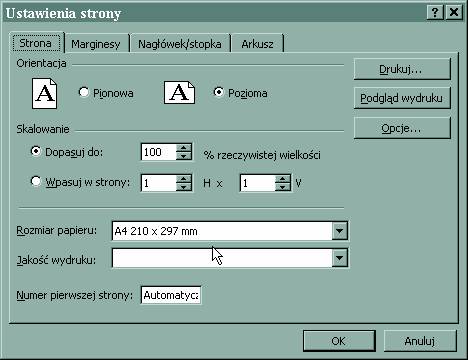Click the question mark help icon
Viewport: 468px width, 360px height.
(435, 13)
